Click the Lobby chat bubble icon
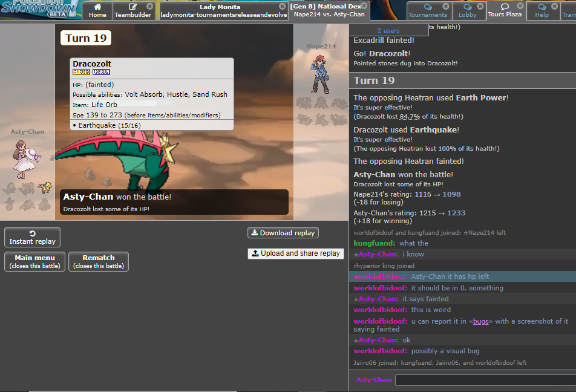 click(x=467, y=7)
